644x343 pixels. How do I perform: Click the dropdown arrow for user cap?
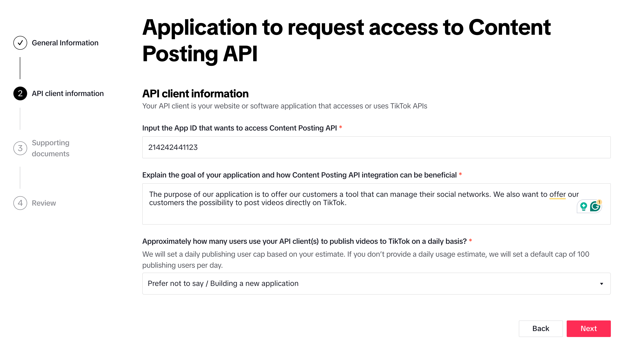tap(602, 283)
